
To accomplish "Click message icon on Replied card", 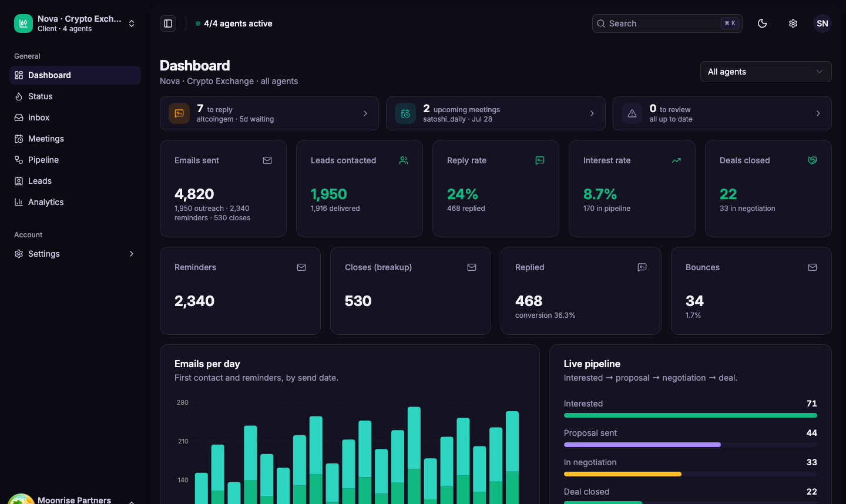I will (x=642, y=267).
